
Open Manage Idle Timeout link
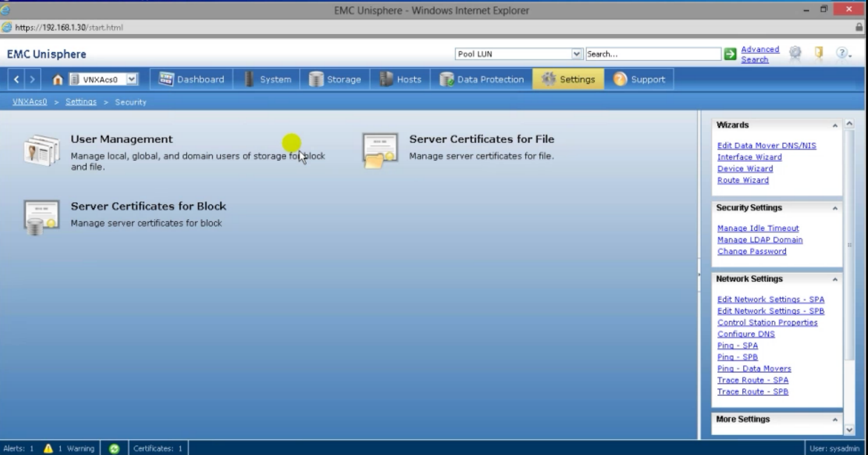(x=758, y=228)
